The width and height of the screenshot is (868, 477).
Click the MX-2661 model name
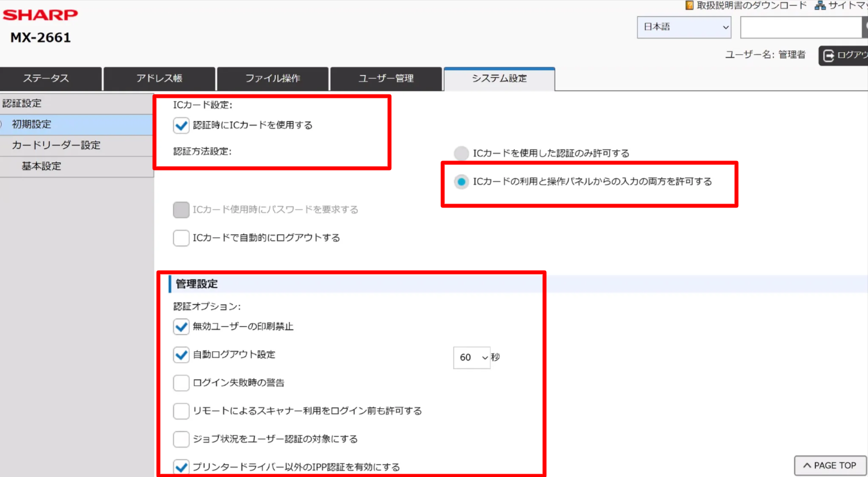pyautogui.click(x=40, y=37)
